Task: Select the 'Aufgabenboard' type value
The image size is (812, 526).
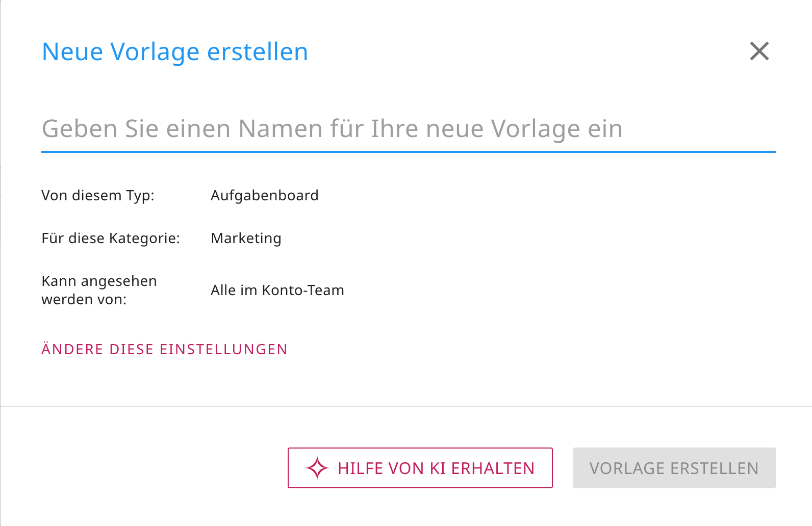Action: tap(264, 195)
